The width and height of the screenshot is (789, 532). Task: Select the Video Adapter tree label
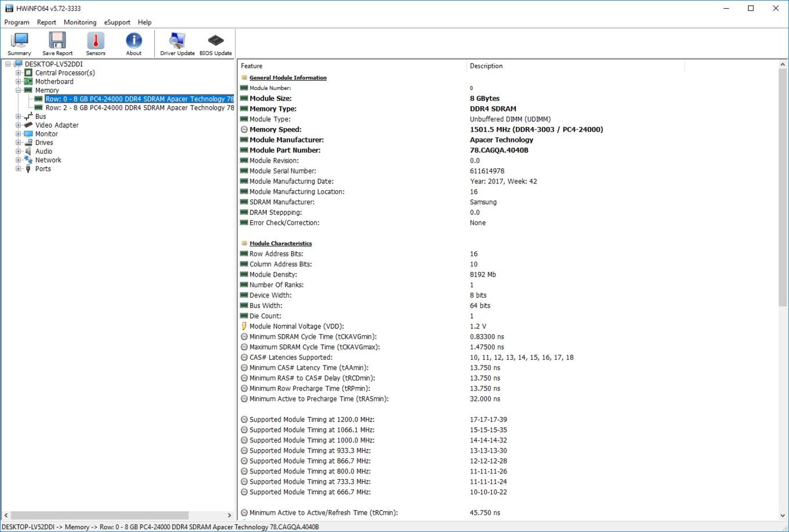pyautogui.click(x=57, y=125)
